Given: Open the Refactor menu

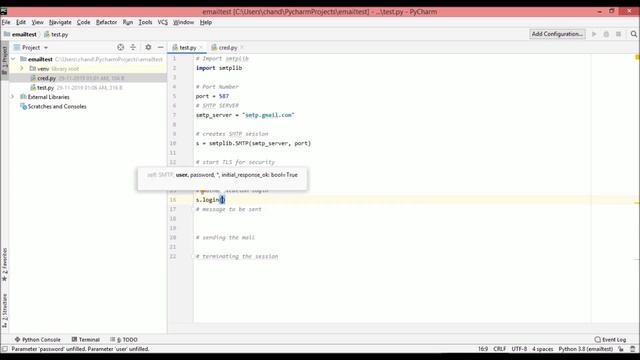Looking at the screenshot, I should pyautogui.click(x=106, y=22).
